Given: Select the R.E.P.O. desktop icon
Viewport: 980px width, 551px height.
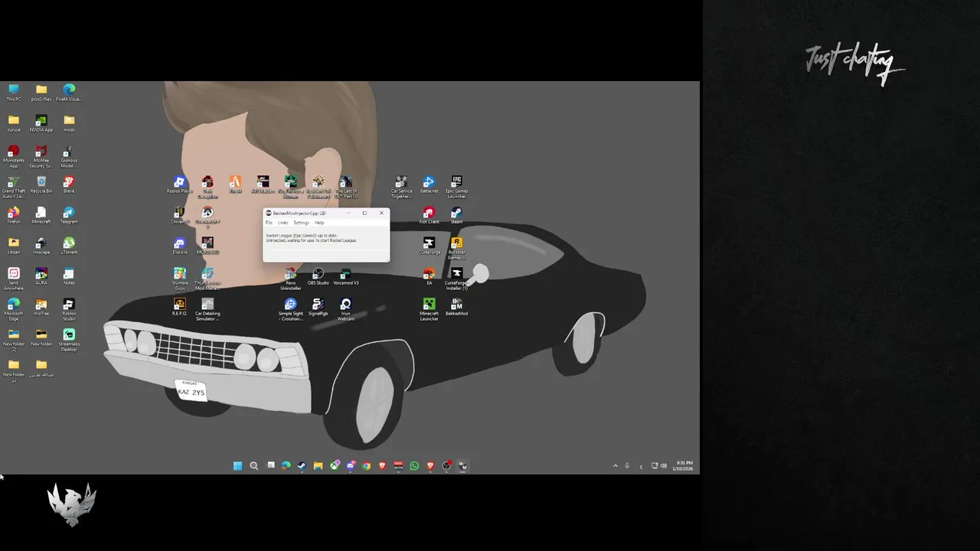Looking at the screenshot, I should tap(179, 307).
